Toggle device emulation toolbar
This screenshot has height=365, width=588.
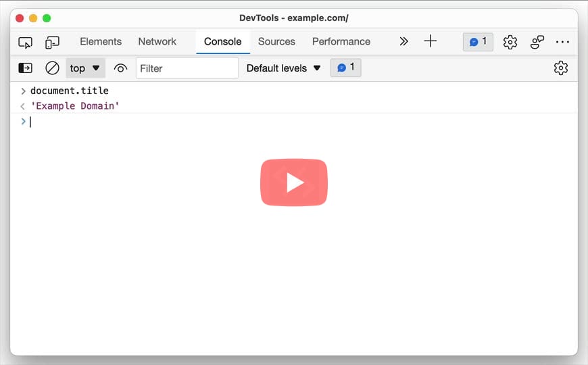(52, 42)
